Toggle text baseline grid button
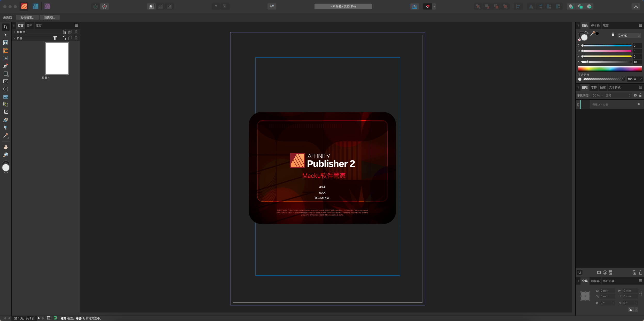644x321 pixels. pos(414,6)
